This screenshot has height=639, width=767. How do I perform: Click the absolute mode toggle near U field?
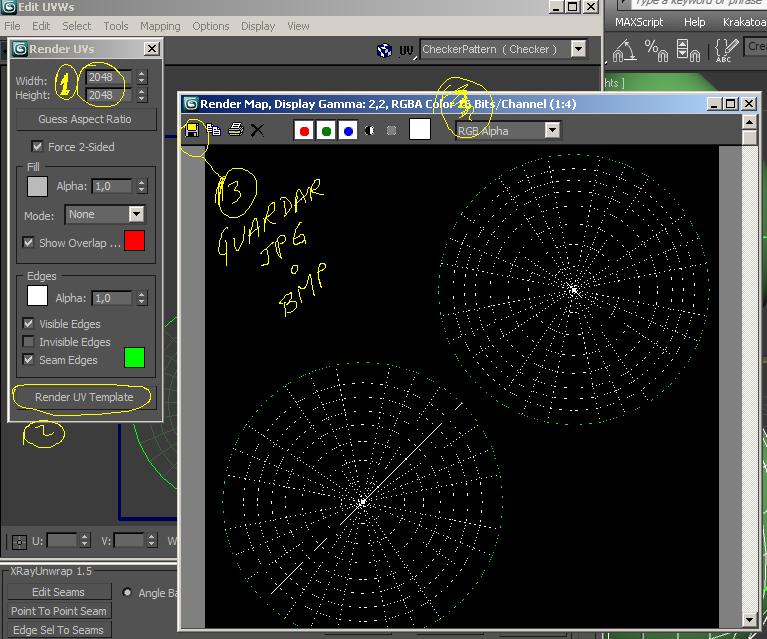point(19,542)
